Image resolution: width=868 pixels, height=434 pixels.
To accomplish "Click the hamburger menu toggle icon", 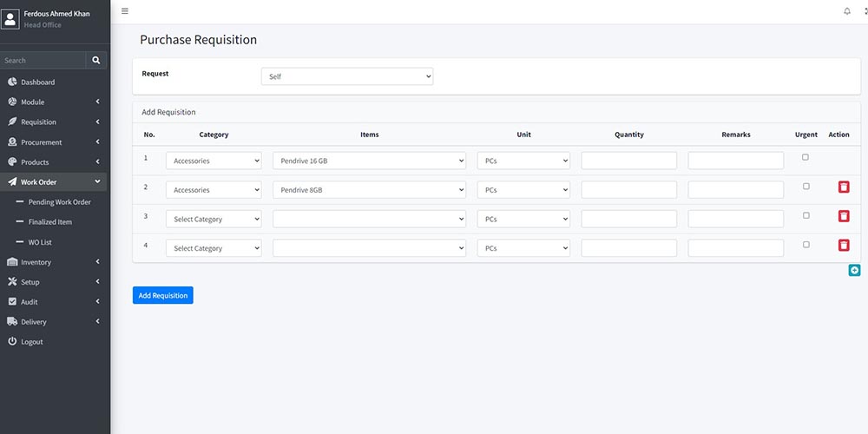I will click(x=125, y=11).
